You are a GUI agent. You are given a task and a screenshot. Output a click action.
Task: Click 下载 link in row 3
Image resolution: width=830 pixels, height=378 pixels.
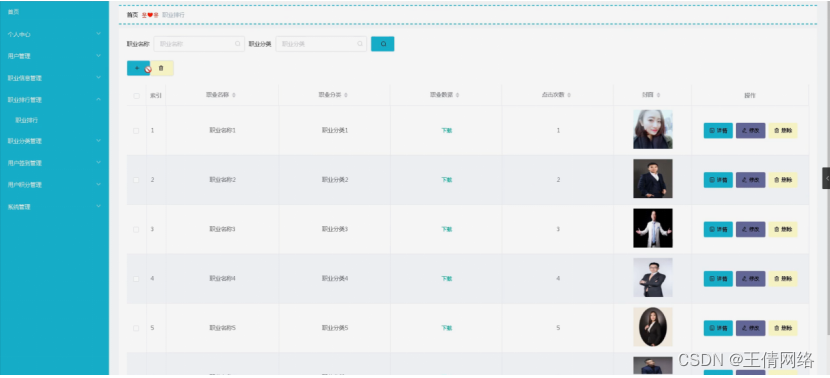tap(447, 229)
